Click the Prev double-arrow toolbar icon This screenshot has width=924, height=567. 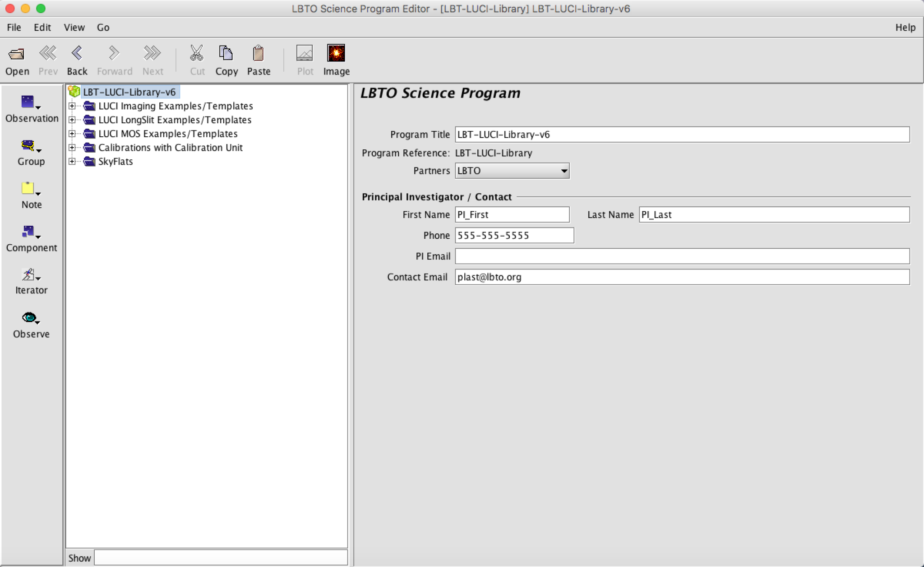(x=48, y=53)
